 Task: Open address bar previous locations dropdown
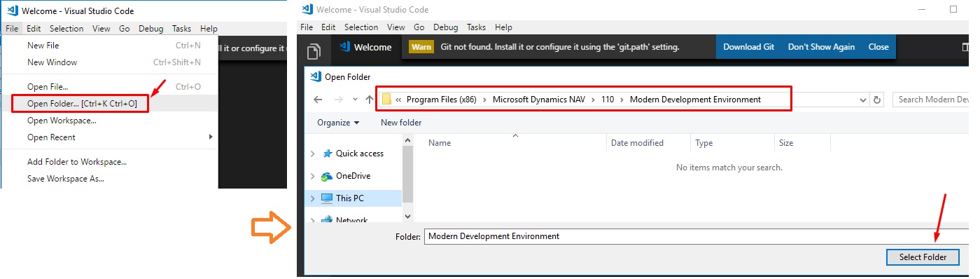[863, 100]
